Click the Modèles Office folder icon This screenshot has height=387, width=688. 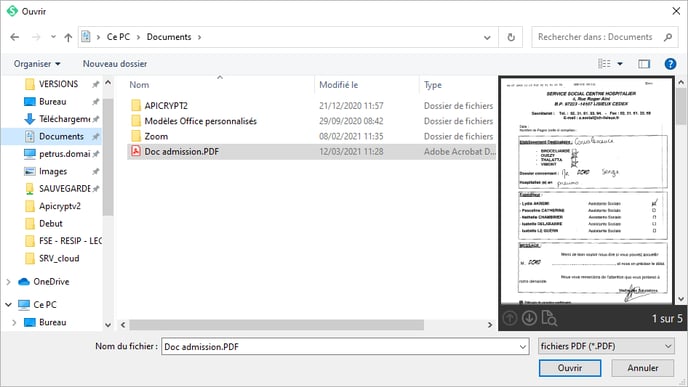(136, 121)
